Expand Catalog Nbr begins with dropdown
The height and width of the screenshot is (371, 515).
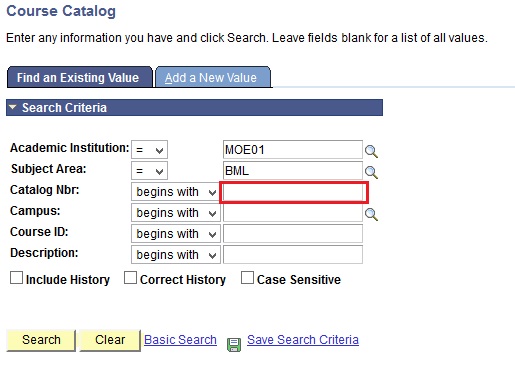click(x=176, y=192)
